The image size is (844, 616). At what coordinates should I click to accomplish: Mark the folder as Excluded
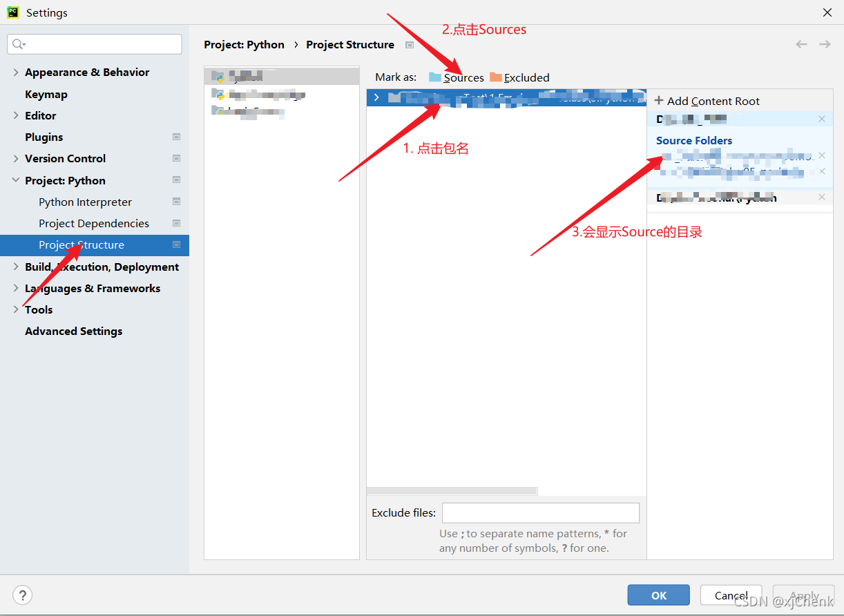[x=519, y=77]
